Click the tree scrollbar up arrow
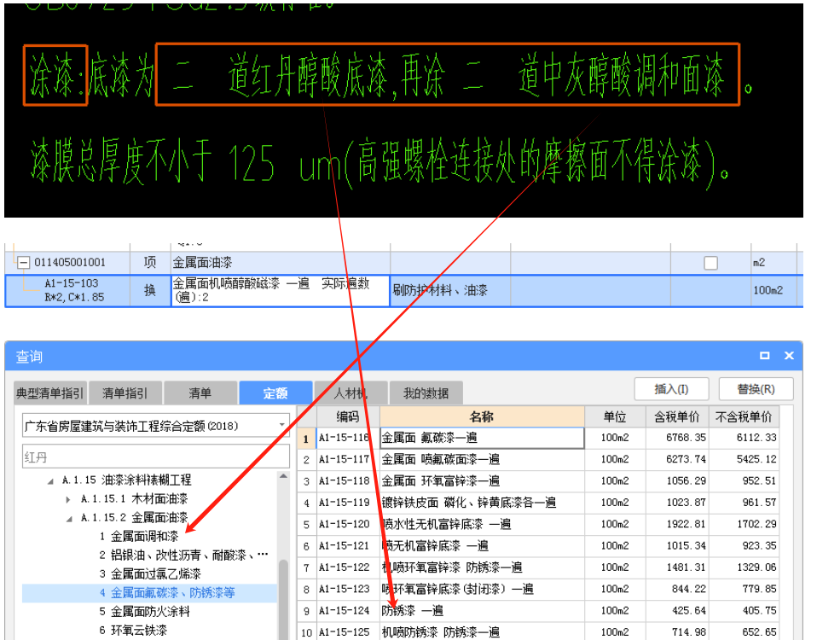 tap(283, 476)
